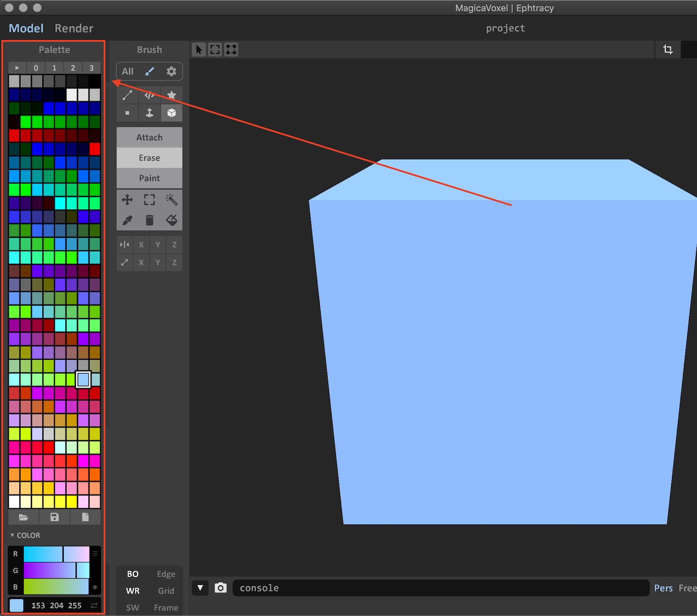Select palette page 3

91,68
